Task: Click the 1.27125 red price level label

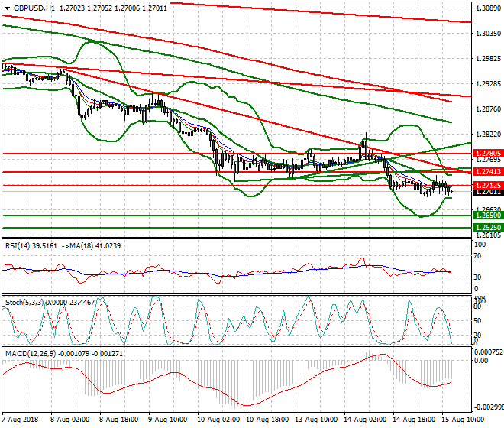Action: 488,186
